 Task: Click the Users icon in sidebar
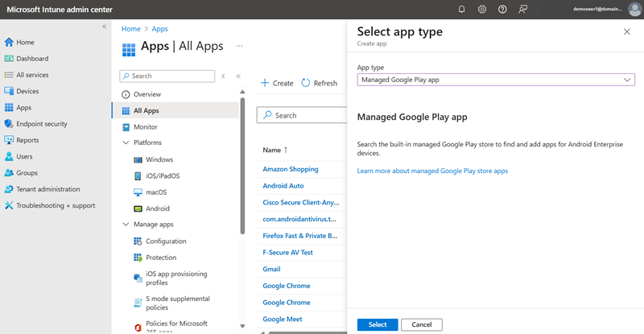[9, 156]
